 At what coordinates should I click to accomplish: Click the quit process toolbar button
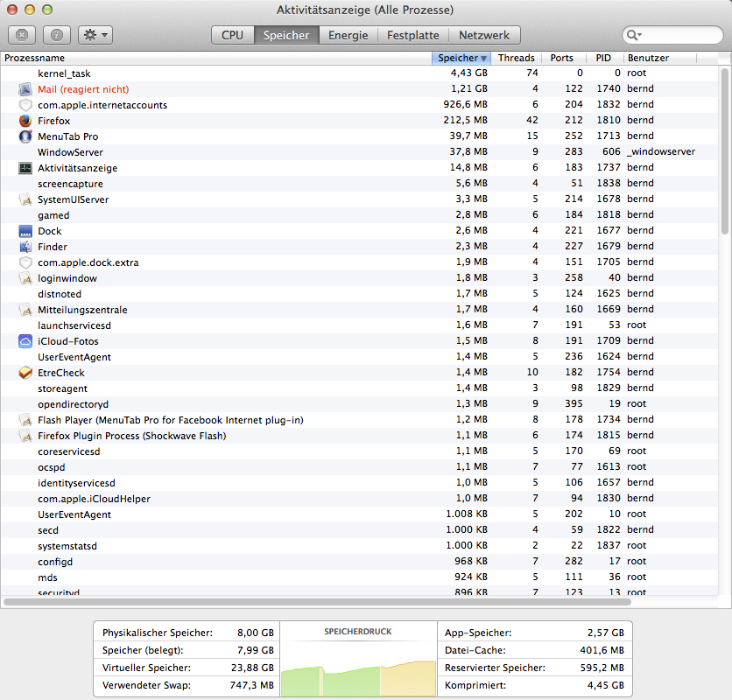(22, 35)
